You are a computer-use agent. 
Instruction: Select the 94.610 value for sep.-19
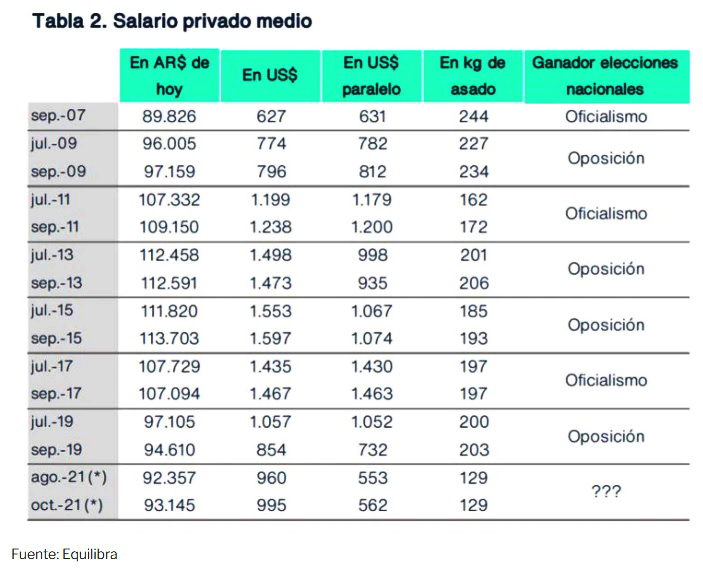point(169,450)
